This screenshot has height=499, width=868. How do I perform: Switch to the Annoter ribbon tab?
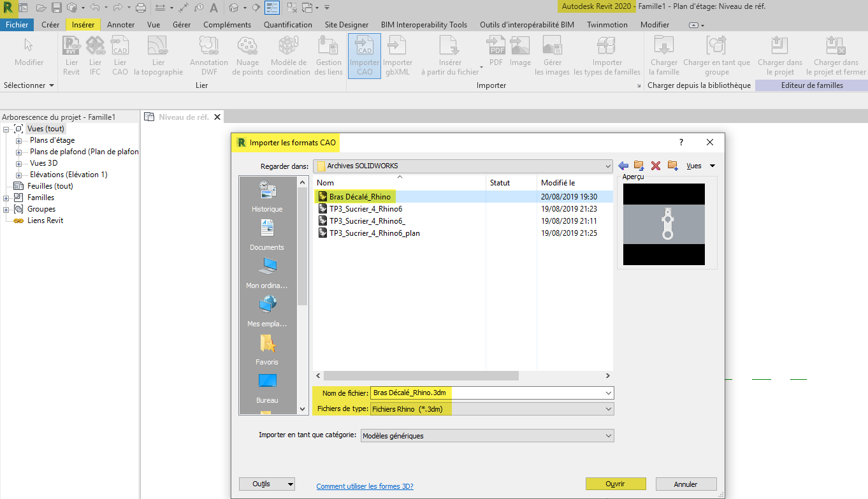[121, 24]
